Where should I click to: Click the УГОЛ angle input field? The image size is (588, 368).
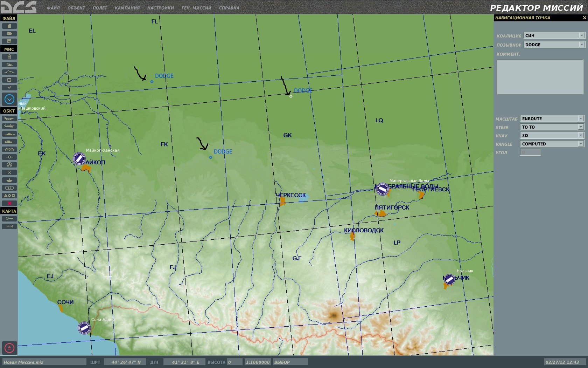click(x=531, y=152)
